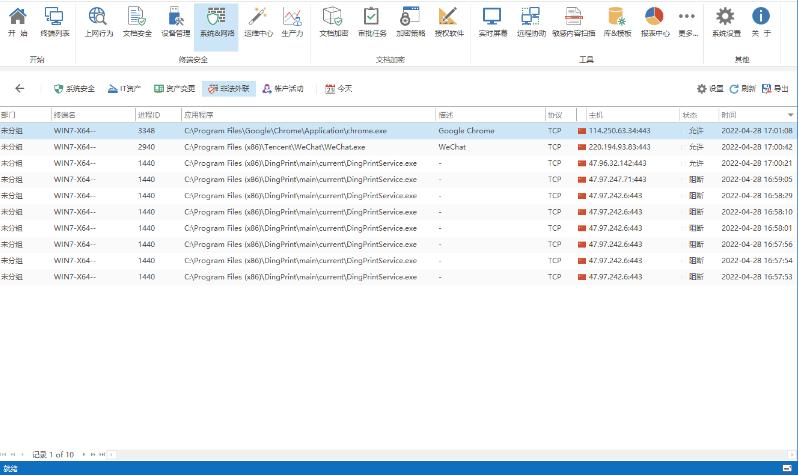The height and width of the screenshot is (475, 799).
Task: Open 设备管理 device management
Action: [x=175, y=21]
